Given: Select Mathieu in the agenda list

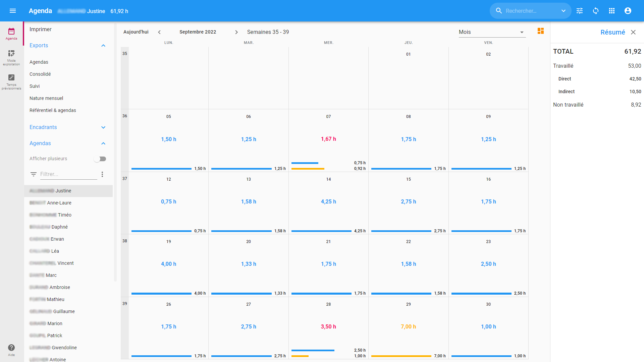Looking at the screenshot, I should [x=68, y=299].
